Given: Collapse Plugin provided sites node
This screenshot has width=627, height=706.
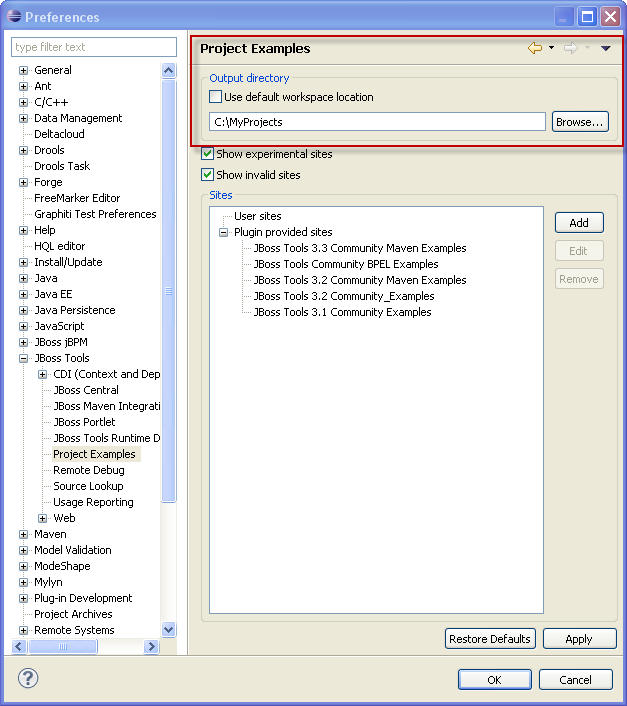Looking at the screenshot, I should [223, 232].
